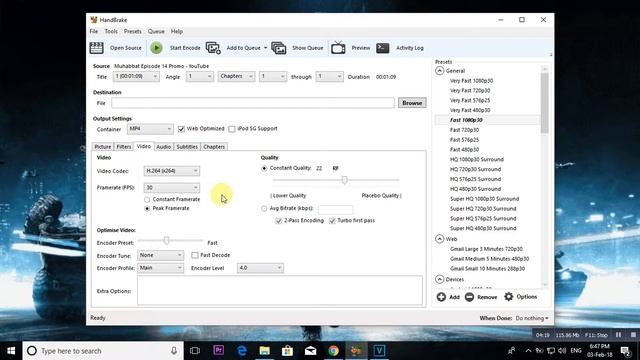Image resolution: width=640 pixels, height=360 pixels.
Task: Open the Encoder Level dropdown
Action: point(260,268)
